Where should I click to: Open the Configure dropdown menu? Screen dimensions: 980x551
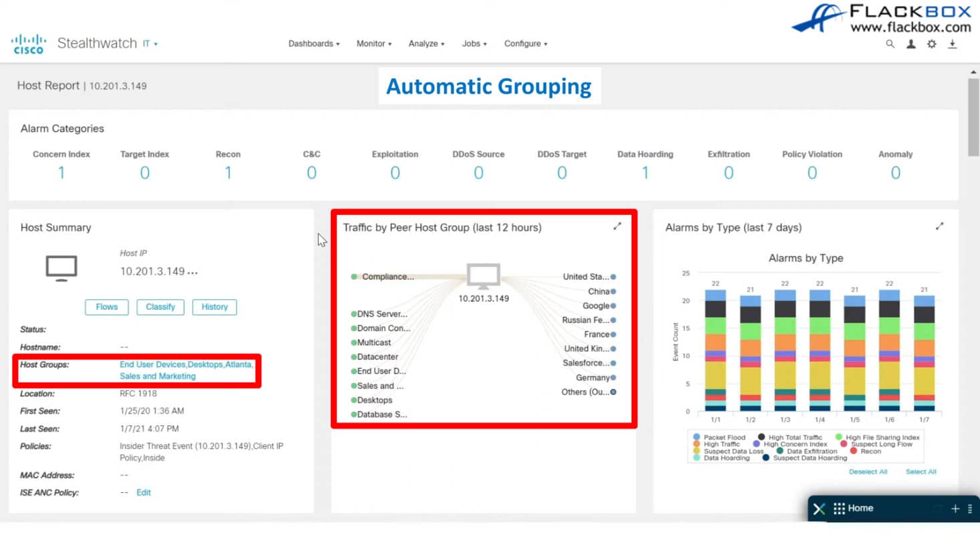pyautogui.click(x=525, y=44)
